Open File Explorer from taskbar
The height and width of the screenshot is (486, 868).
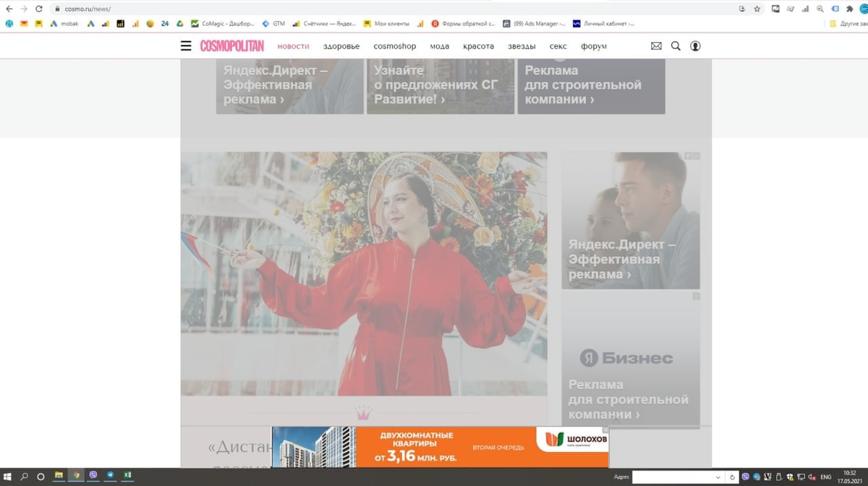click(59, 476)
